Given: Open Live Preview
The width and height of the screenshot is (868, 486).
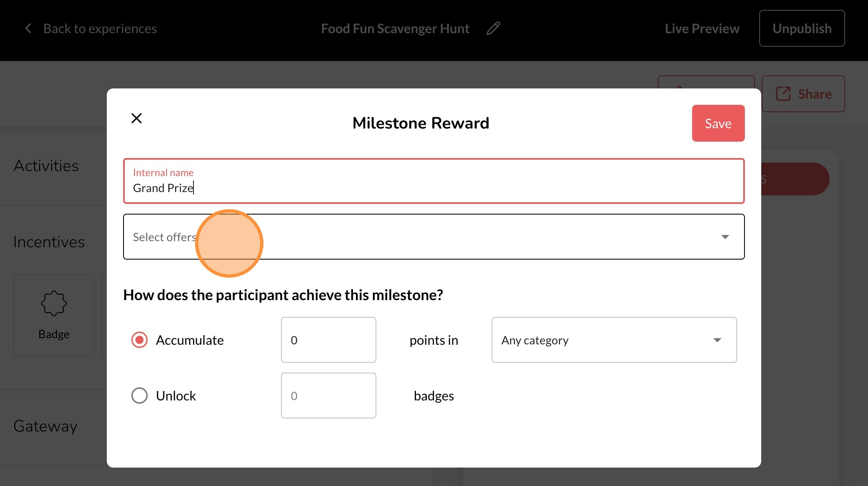Looking at the screenshot, I should [x=702, y=29].
